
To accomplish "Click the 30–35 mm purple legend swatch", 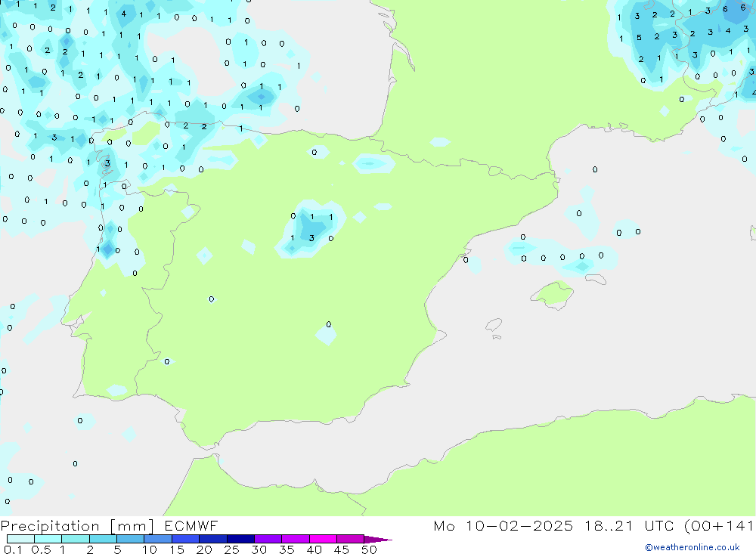I will (x=268, y=539).
